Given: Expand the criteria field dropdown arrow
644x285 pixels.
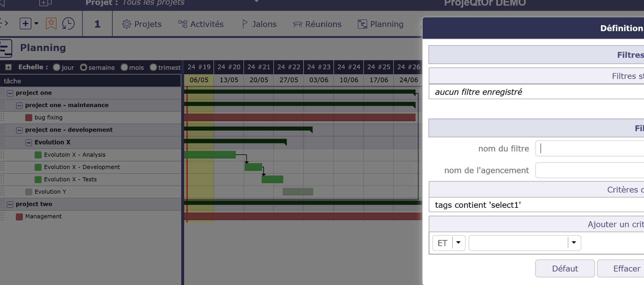Looking at the screenshot, I should pos(574,243).
